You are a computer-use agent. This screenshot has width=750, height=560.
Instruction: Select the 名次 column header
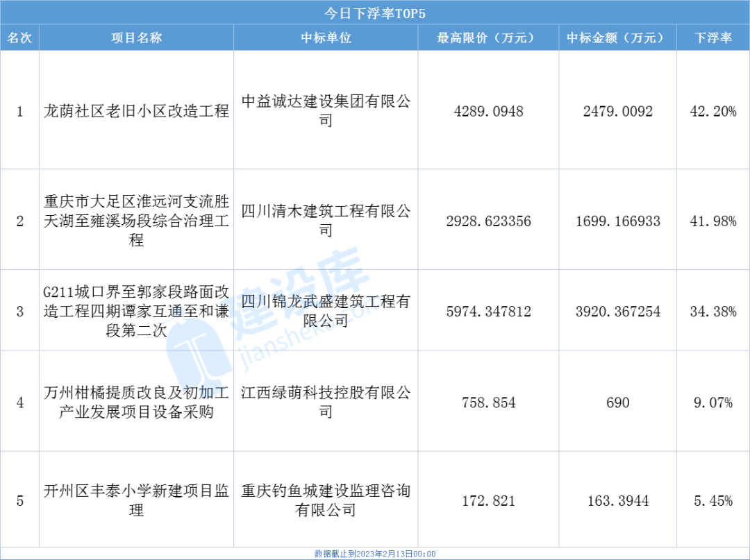click(19, 38)
